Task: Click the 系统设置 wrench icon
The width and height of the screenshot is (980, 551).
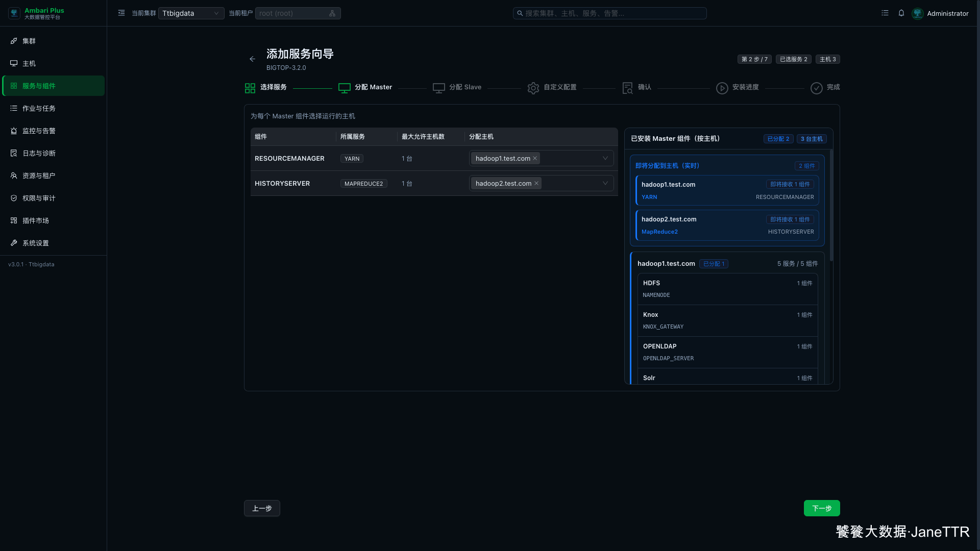Action: pos(14,243)
